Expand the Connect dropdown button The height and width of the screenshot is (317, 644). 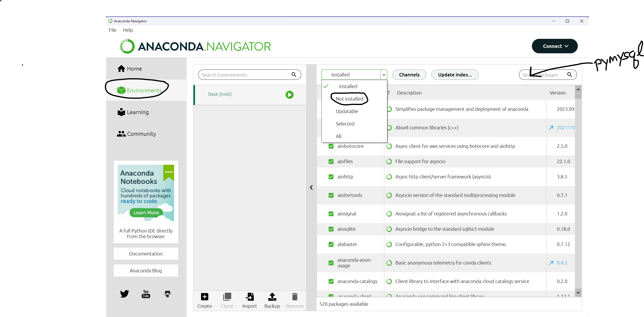(554, 46)
